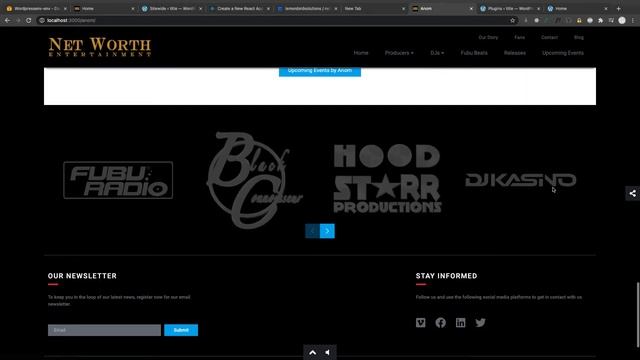Click the Net Worth Entertainment logo
This screenshot has width=640, height=360.
[x=100, y=47]
